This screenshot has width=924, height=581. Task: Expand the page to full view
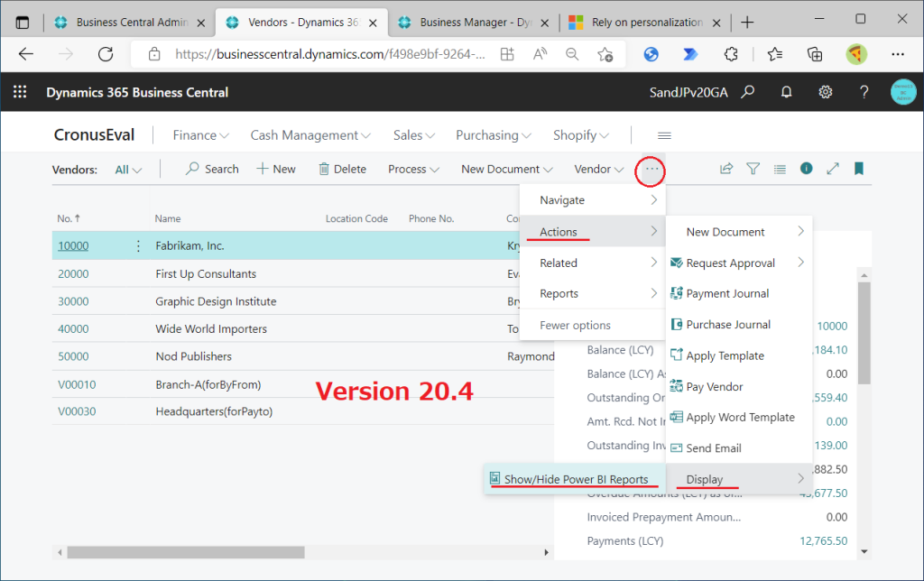coord(833,169)
